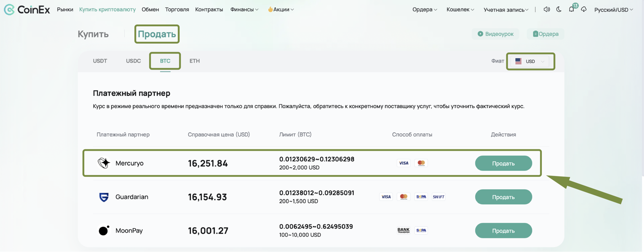Screen dimensions: 644x252
Task: Click the Guardarian price 16,154.93
Action: click(x=207, y=197)
